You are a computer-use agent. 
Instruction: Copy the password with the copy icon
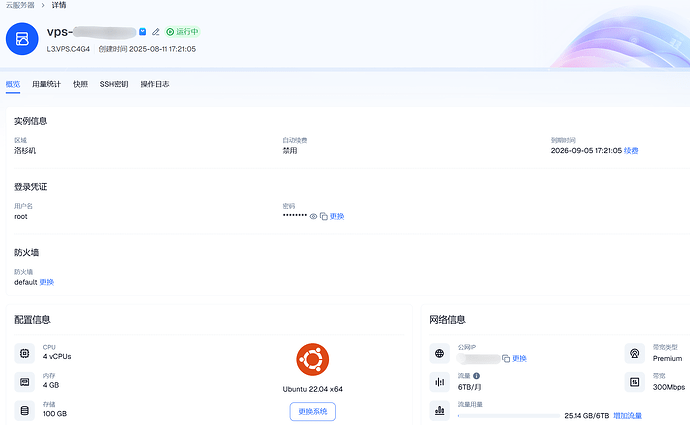324,216
